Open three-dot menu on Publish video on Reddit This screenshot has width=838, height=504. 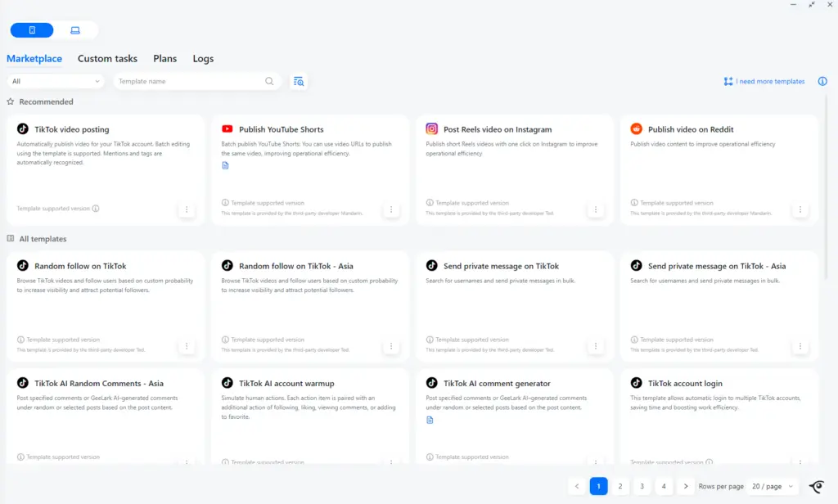point(800,209)
